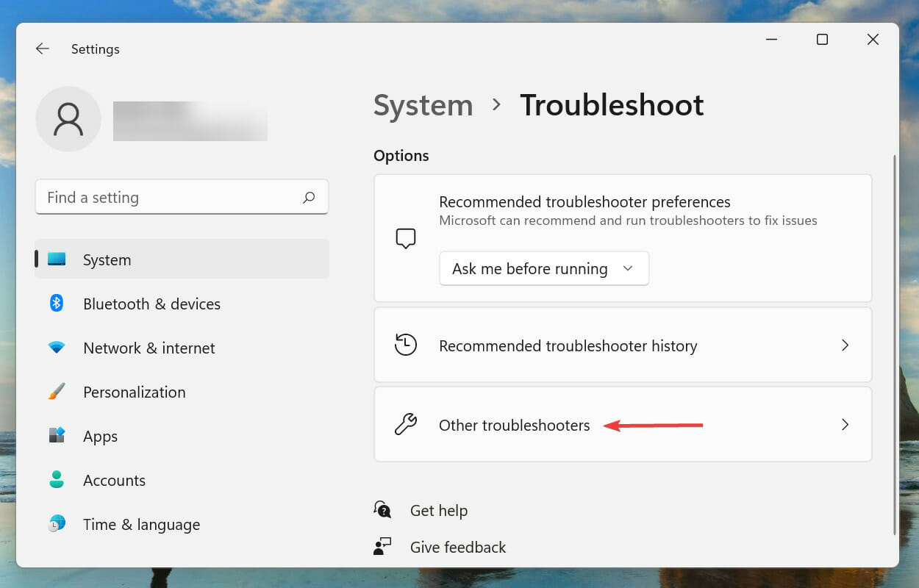Click inside the Find a setting field

point(147,197)
